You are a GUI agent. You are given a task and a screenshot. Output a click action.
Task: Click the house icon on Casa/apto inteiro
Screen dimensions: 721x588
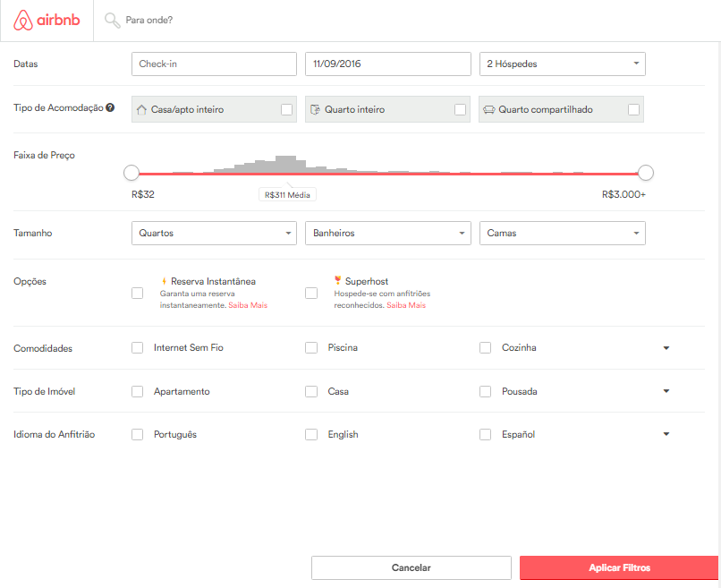tap(141, 107)
